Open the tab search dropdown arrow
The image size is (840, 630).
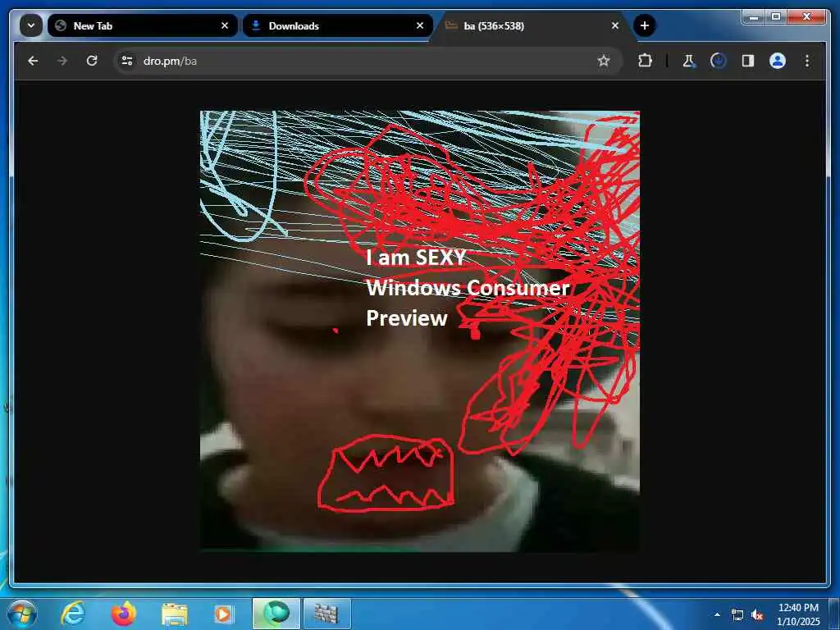[31, 25]
